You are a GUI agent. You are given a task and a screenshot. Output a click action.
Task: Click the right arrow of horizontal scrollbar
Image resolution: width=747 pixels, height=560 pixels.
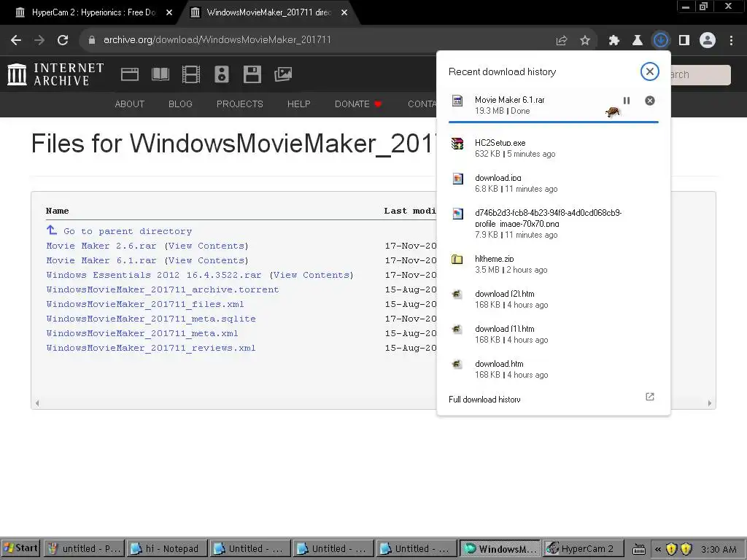710,403
